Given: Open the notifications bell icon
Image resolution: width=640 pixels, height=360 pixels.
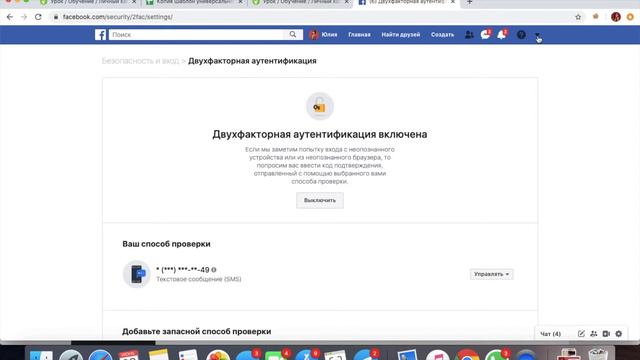Looking at the screenshot, I should click(x=502, y=34).
